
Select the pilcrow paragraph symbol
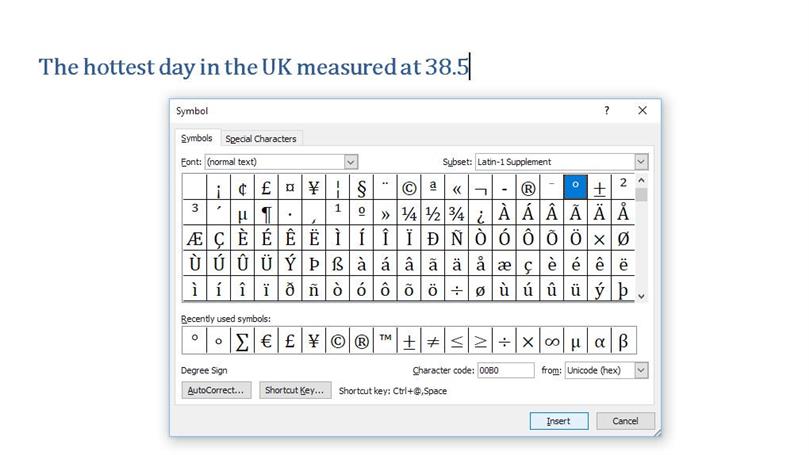[266, 212]
